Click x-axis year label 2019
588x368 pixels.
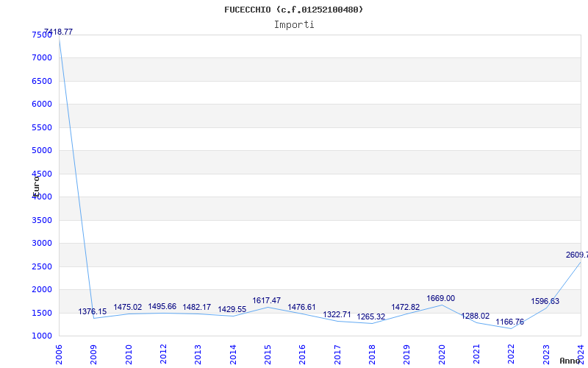[x=407, y=355]
